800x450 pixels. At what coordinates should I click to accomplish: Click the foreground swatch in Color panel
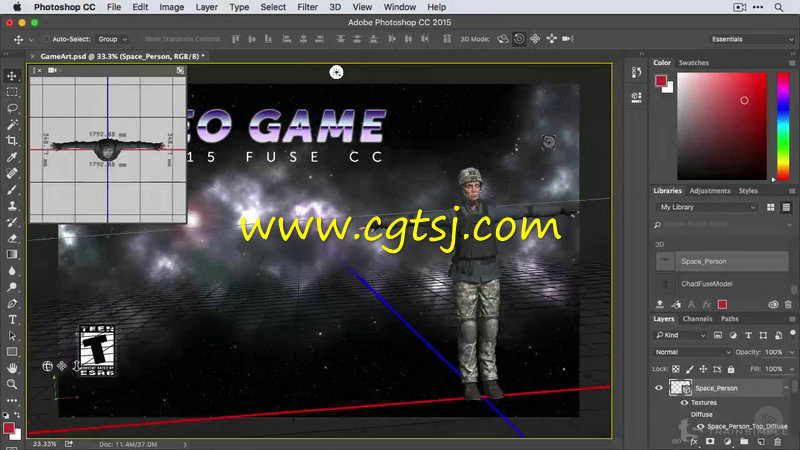pyautogui.click(x=661, y=81)
